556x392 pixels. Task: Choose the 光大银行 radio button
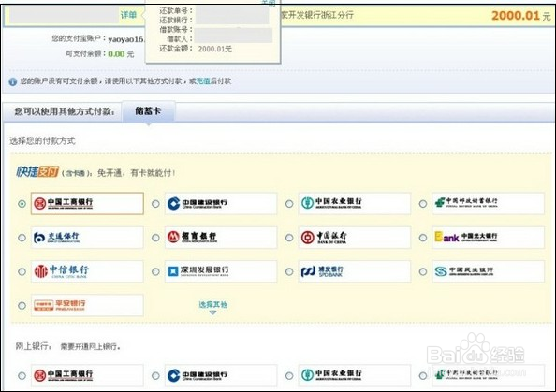[423, 238]
